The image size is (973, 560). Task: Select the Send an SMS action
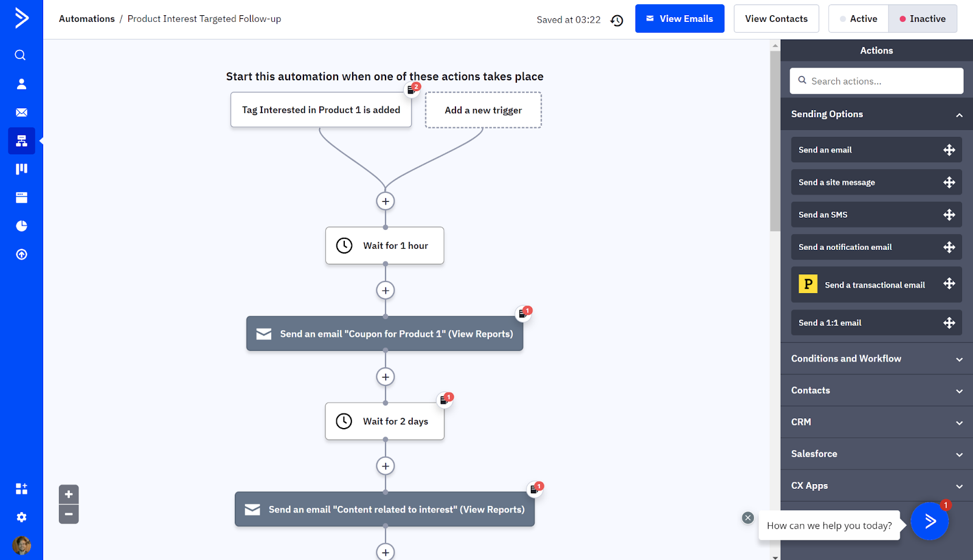876,215
